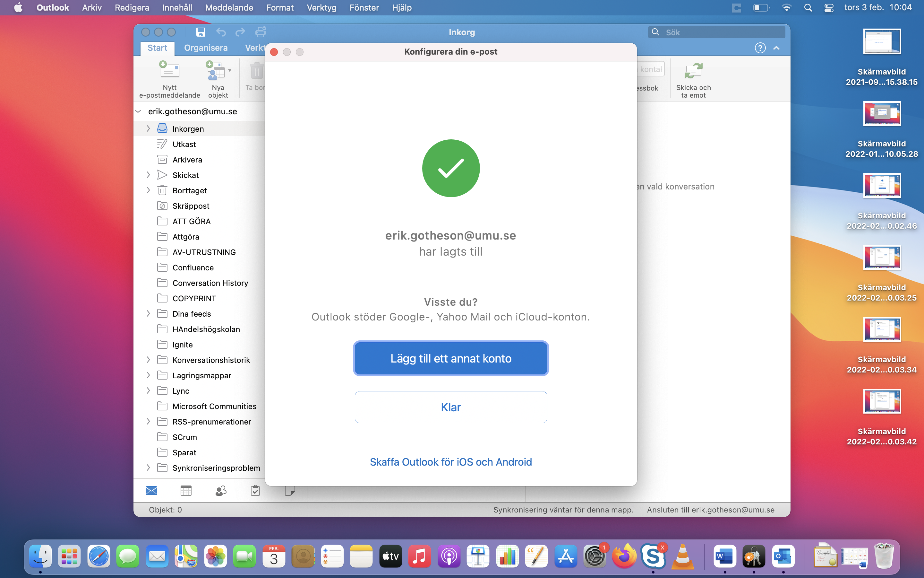Click the Sök search field
Image resolution: width=924 pixels, height=578 pixels.
[x=717, y=32]
